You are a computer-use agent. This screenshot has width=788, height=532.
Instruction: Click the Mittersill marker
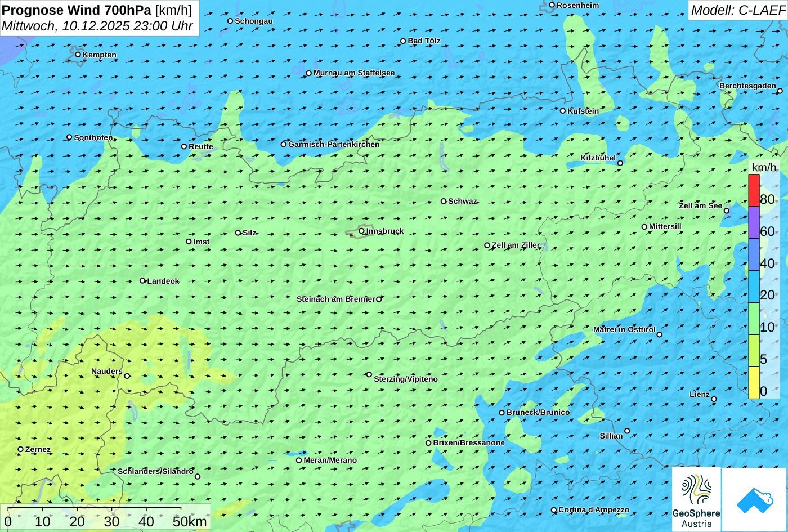(644, 227)
